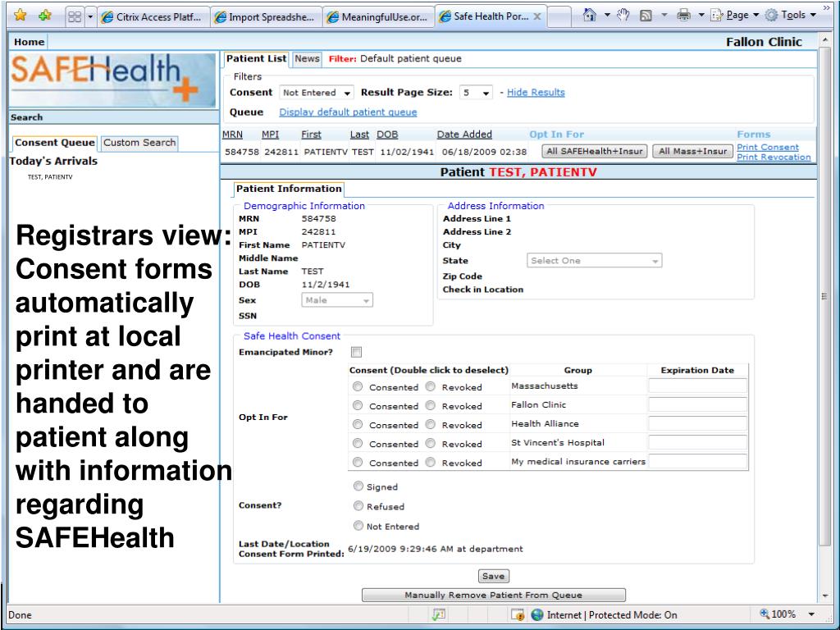Choose the Refused consent option
The height and width of the screenshot is (630, 840).
pyautogui.click(x=358, y=505)
